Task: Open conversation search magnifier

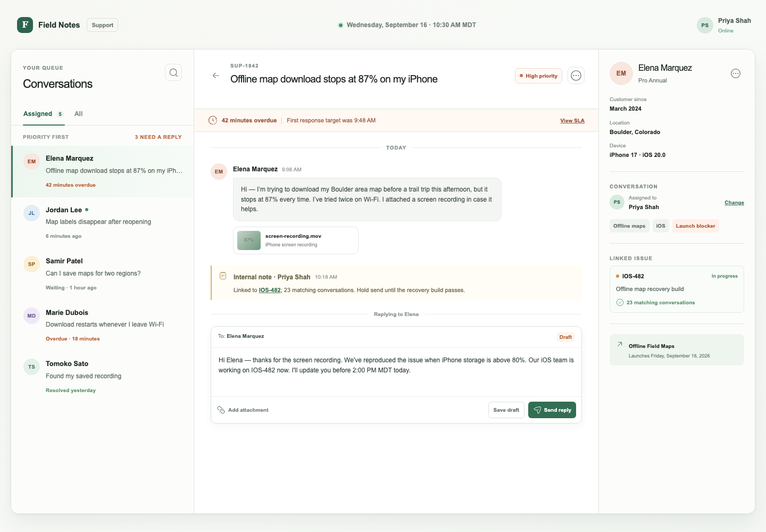Action: [173, 73]
